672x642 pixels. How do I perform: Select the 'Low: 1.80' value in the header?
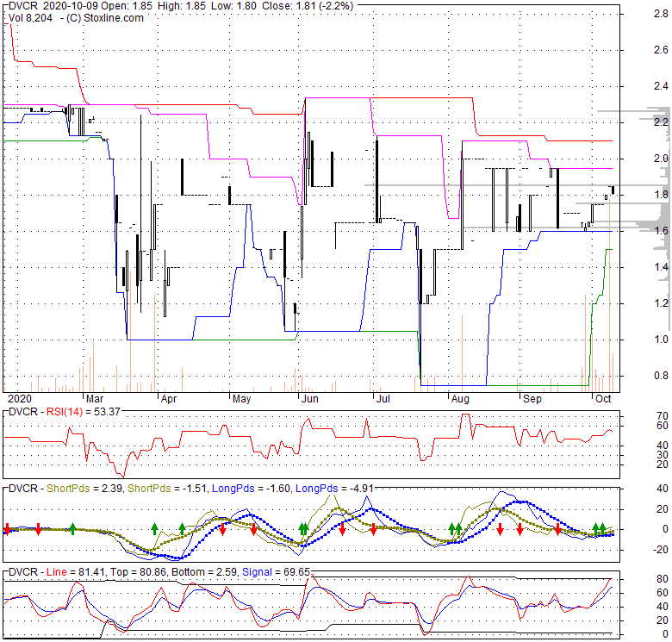(x=233, y=6)
